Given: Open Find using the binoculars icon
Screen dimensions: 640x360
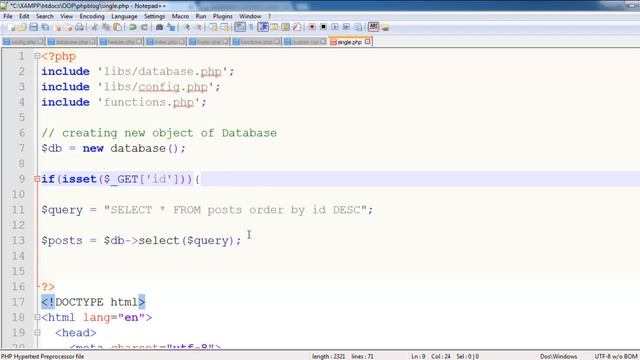Looking at the screenshot, I should click(x=159, y=27).
